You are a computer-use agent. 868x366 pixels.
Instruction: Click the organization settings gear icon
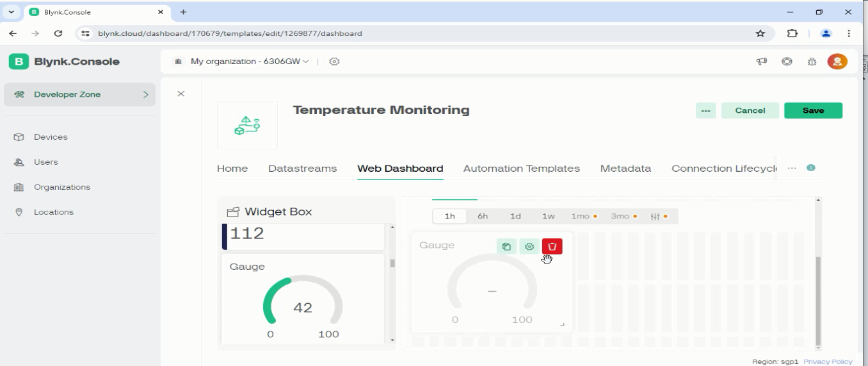(334, 62)
